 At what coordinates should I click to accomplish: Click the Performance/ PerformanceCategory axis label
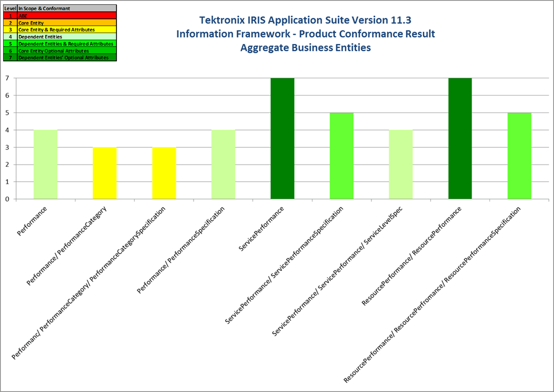[x=67, y=246]
